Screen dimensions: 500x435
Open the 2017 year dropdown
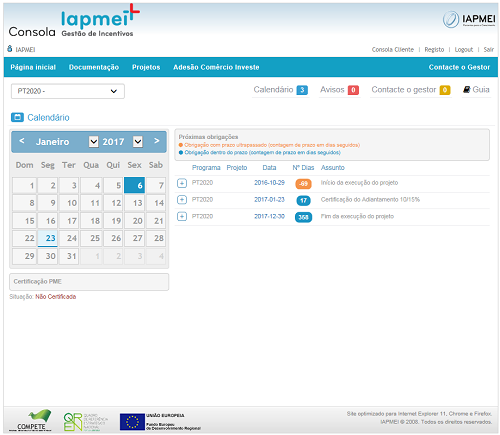[138, 142]
